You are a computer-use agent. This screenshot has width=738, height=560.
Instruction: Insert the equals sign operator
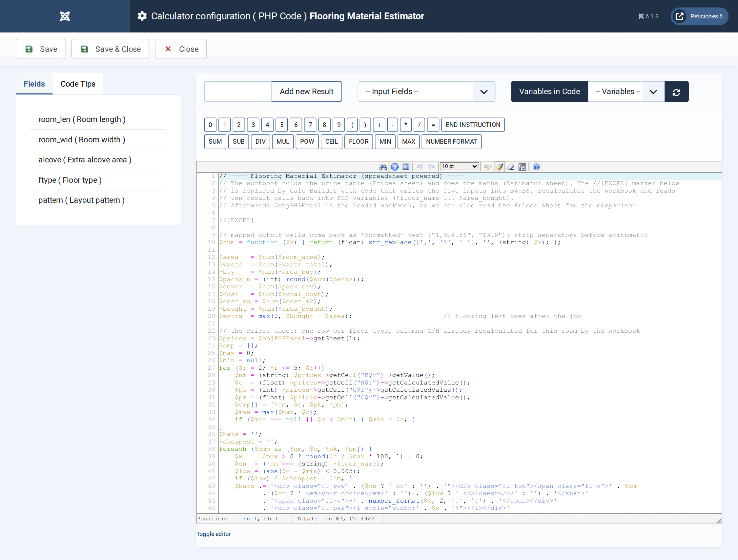pyautogui.click(x=433, y=125)
